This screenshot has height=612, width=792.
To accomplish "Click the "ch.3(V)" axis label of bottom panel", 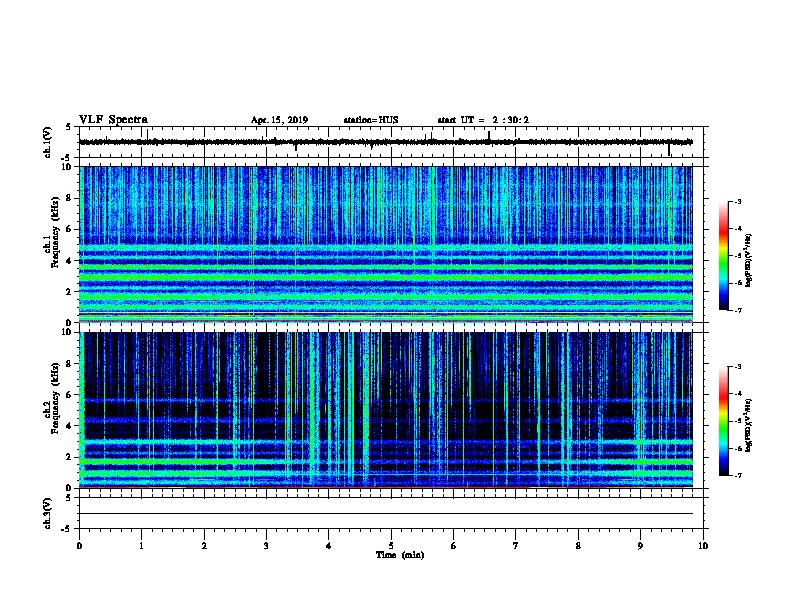I will coord(47,513).
